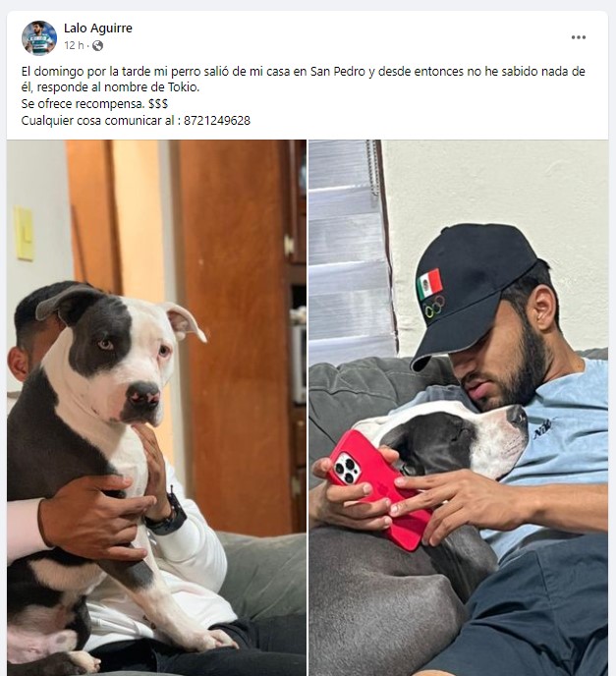
Task: Click Lalo Aguirre's profile picture avatar
Action: click(39, 38)
